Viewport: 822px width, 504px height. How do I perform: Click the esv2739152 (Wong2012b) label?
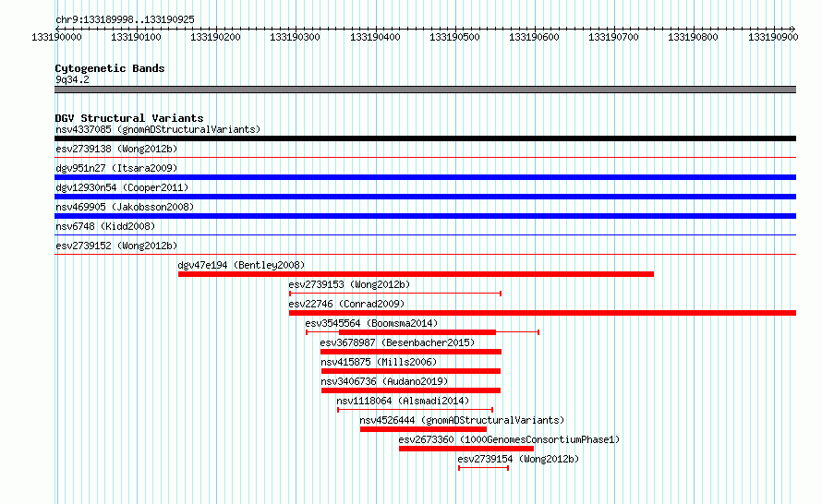116,246
